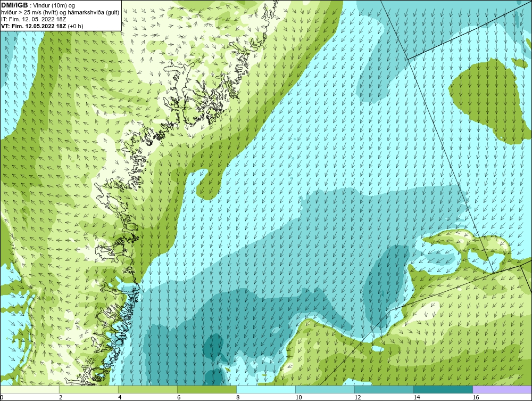
Task: Click the purple above-16 m/s legend swatch
Action: [502, 389]
